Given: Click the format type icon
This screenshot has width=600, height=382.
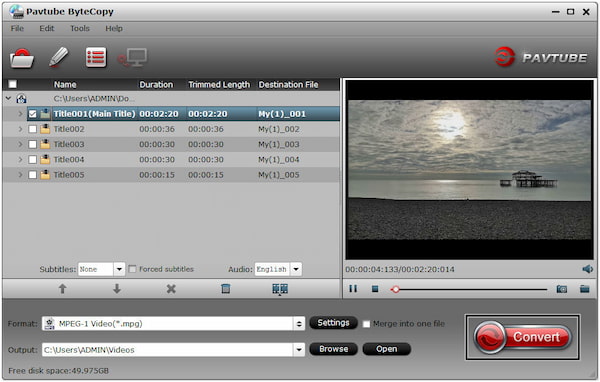Looking at the screenshot, I should pyautogui.click(x=49, y=324).
